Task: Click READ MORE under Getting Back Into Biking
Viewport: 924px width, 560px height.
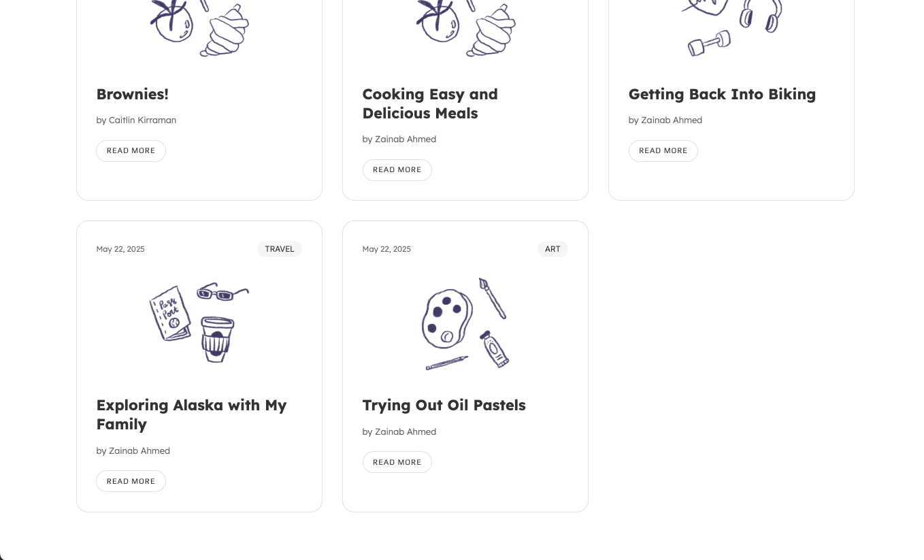Action: click(x=663, y=150)
